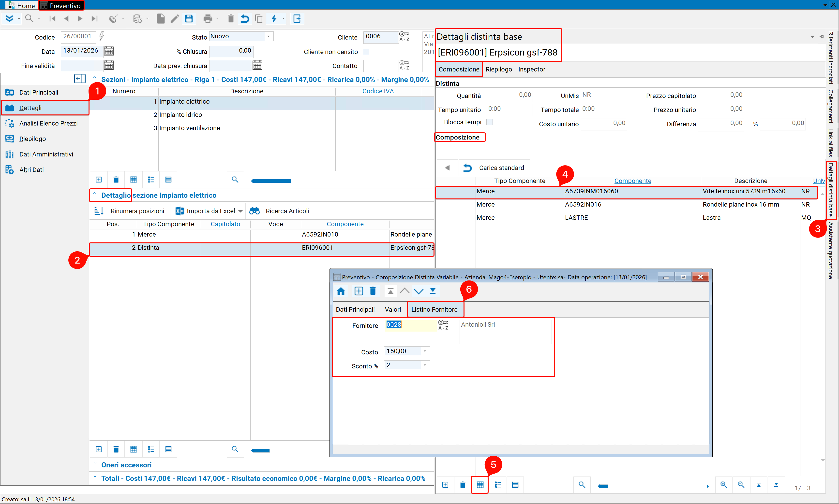Screen dimensions: 839x504
Task: Toggle the Cliente non censito checkbox
Action: pos(366,52)
